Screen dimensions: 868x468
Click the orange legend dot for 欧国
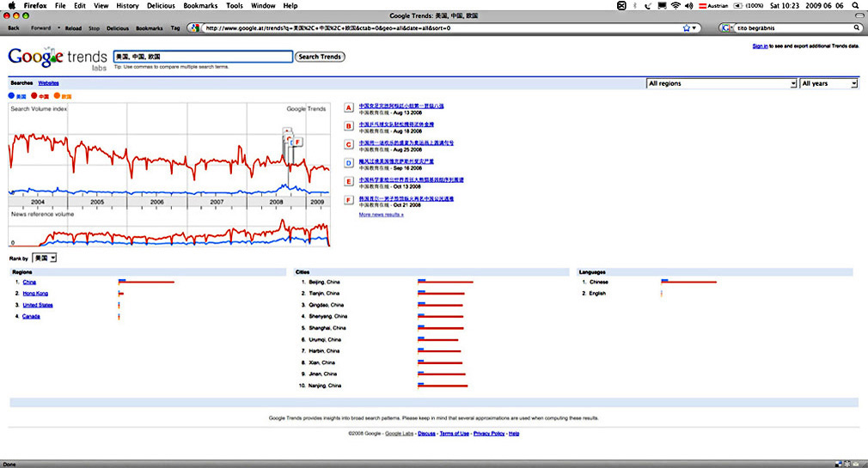click(57, 95)
